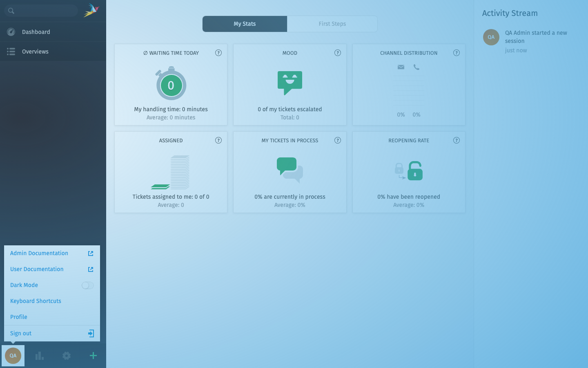Open Profile from user menu

click(x=52, y=317)
